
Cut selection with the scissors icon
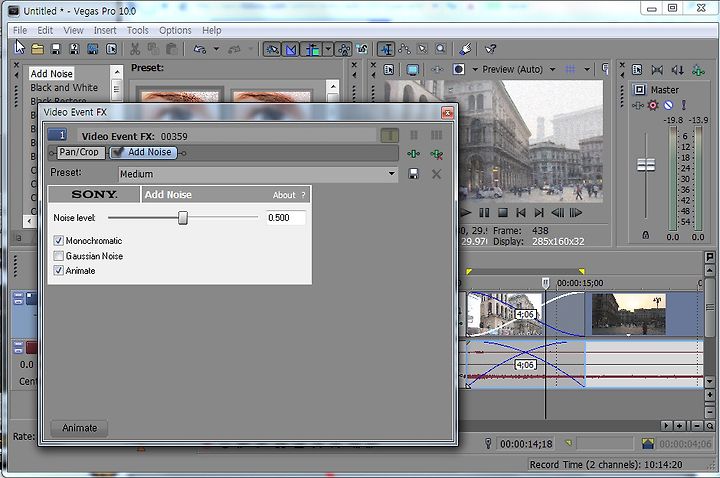135,49
